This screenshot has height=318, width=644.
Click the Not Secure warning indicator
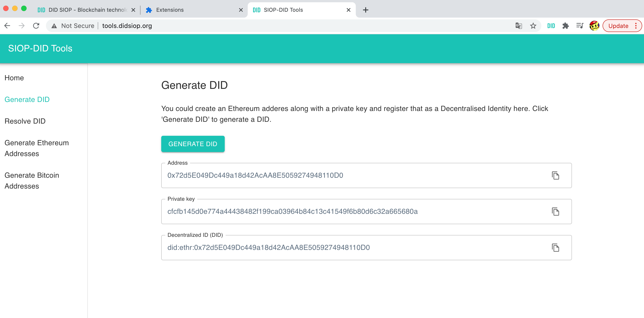pyautogui.click(x=73, y=26)
